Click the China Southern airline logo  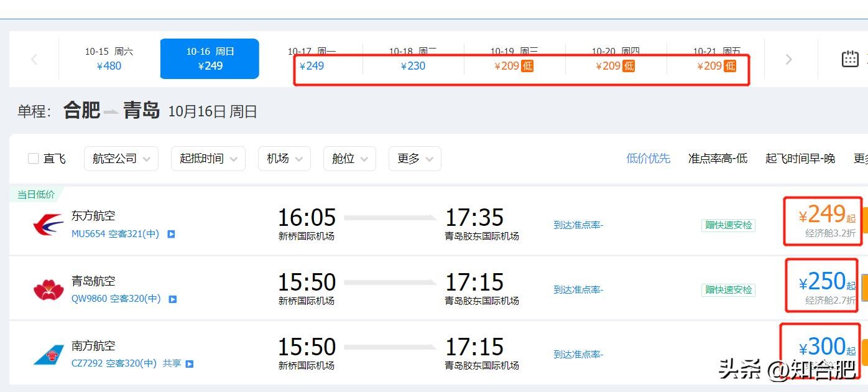point(48,354)
